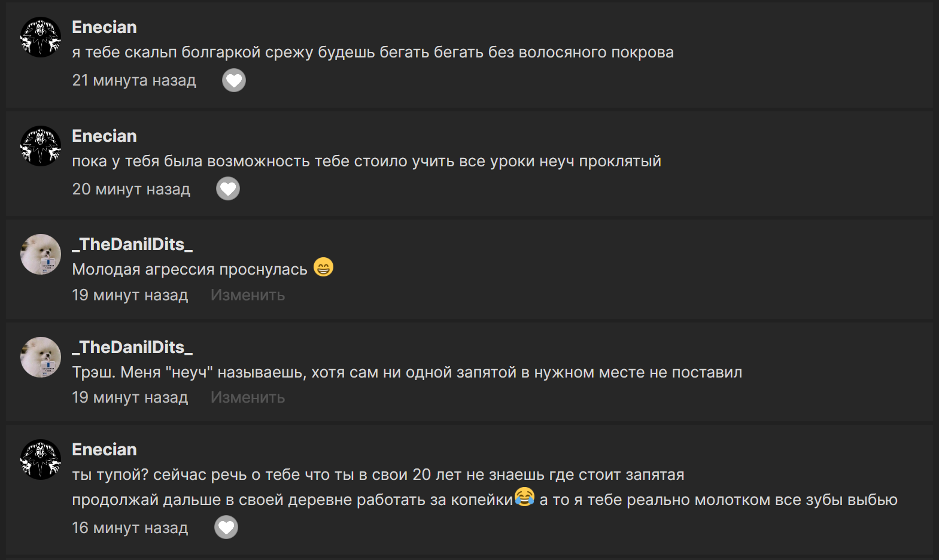The image size is (939, 560).
Task: Click the Enecian username on the second comment
Action: pyautogui.click(x=104, y=135)
